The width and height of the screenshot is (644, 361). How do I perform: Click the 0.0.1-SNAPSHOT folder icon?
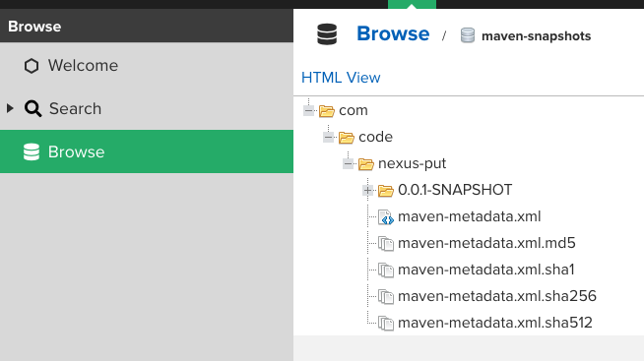coord(386,191)
